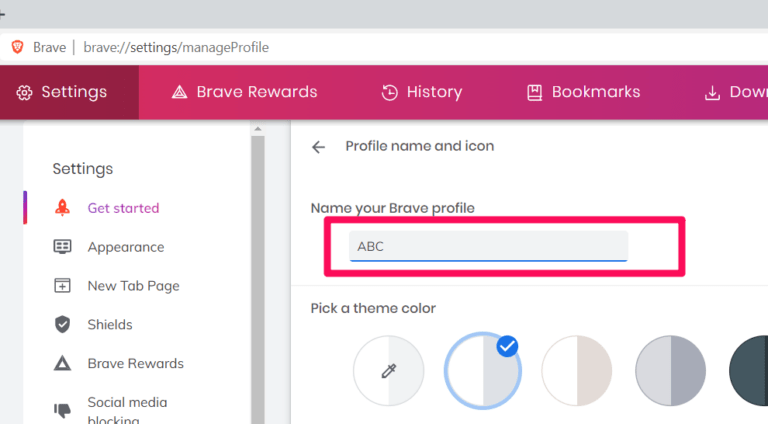Click the thumbs-down Social media blocking icon

tap(62, 410)
